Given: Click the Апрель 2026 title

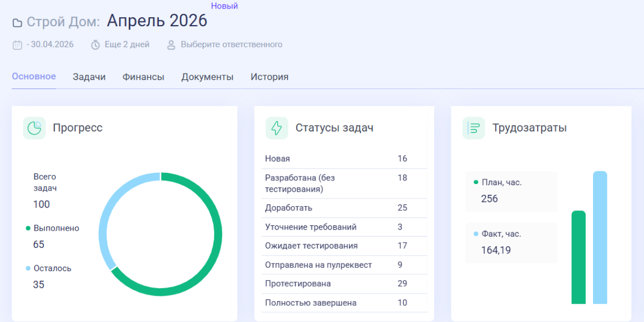Looking at the screenshot, I should [x=157, y=20].
